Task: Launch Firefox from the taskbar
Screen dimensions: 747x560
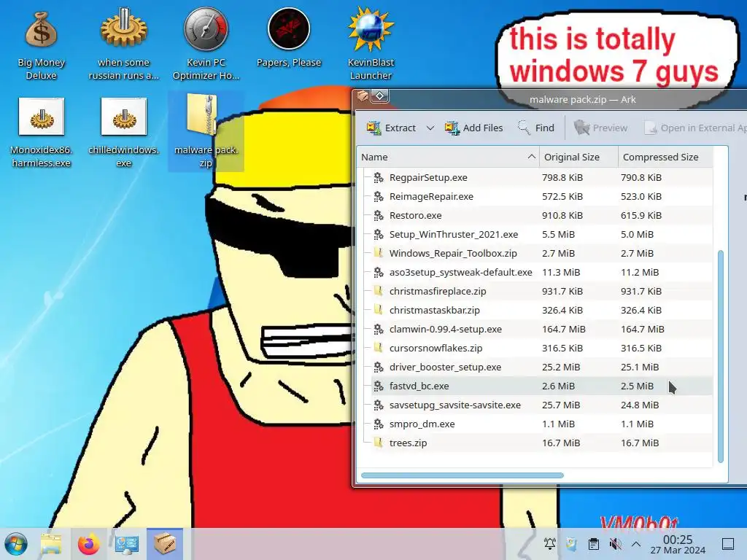Action: pyautogui.click(x=88, y=544)
